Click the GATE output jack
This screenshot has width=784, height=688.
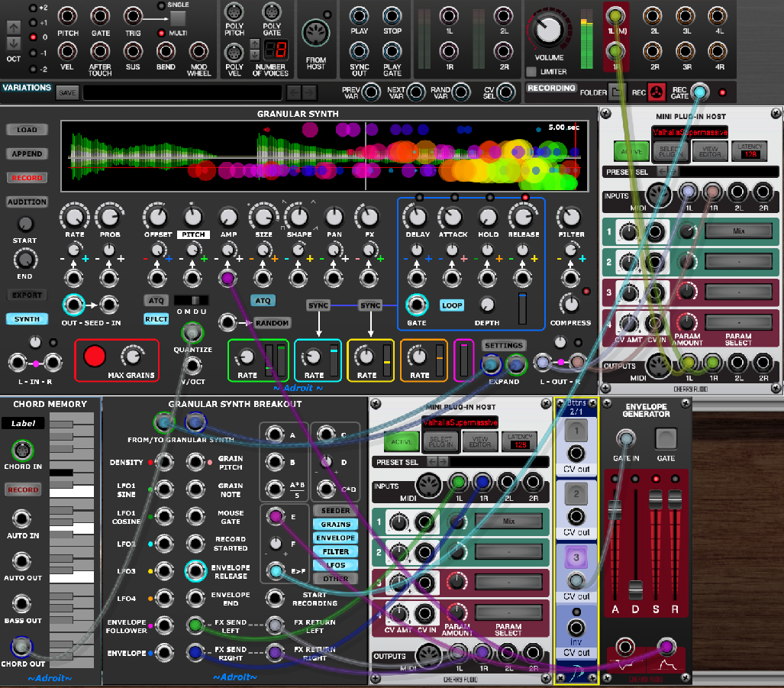pyautogui.click(x=100, y=17)
